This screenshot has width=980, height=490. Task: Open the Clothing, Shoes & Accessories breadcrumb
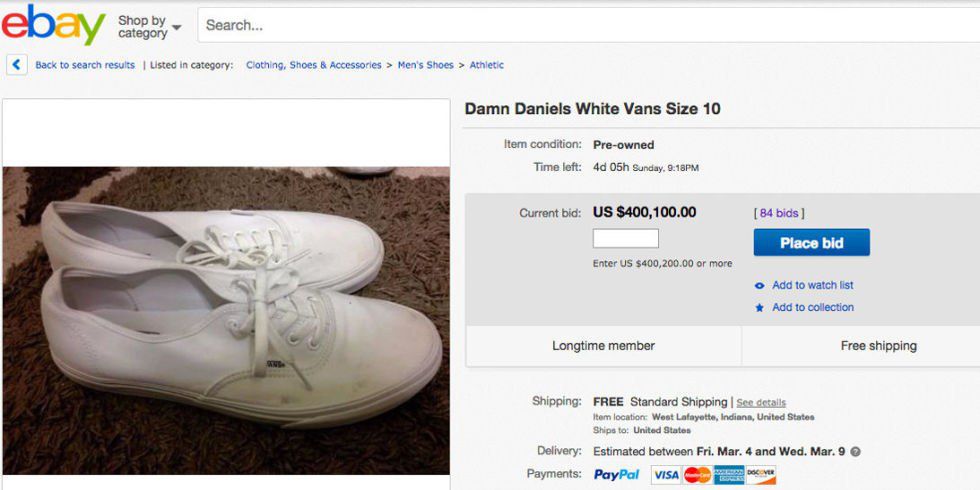[313, 65]
